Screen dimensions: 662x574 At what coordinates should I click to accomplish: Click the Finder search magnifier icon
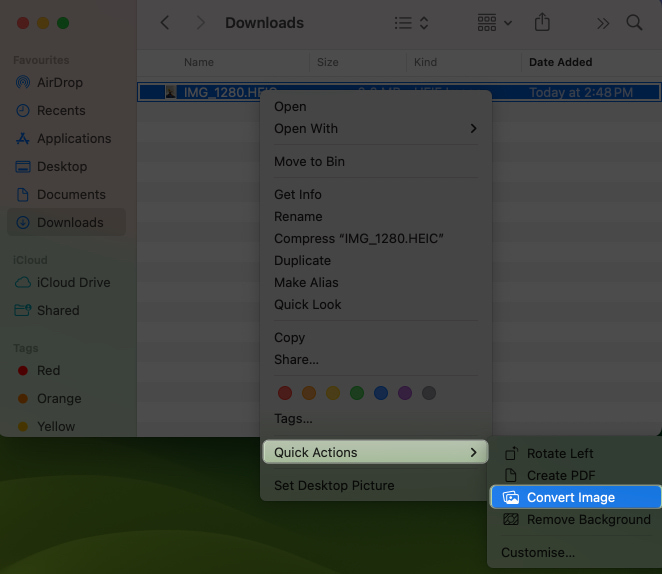click(634, 22)
